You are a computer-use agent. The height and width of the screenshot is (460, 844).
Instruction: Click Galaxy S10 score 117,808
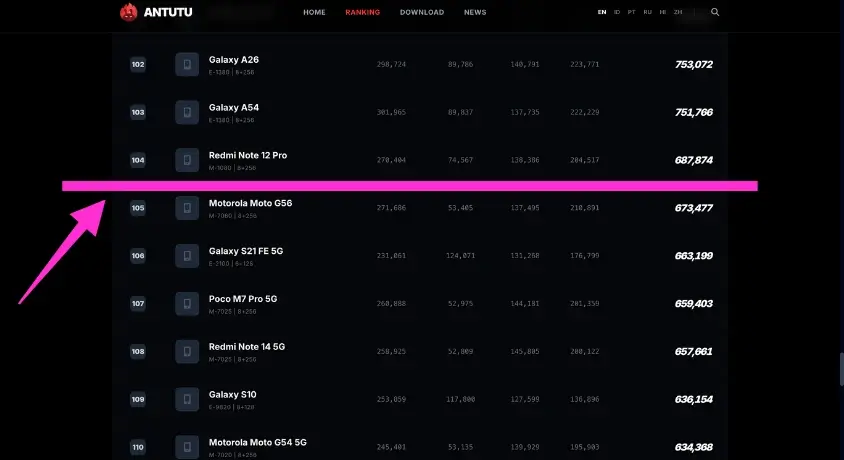(460, 400)
